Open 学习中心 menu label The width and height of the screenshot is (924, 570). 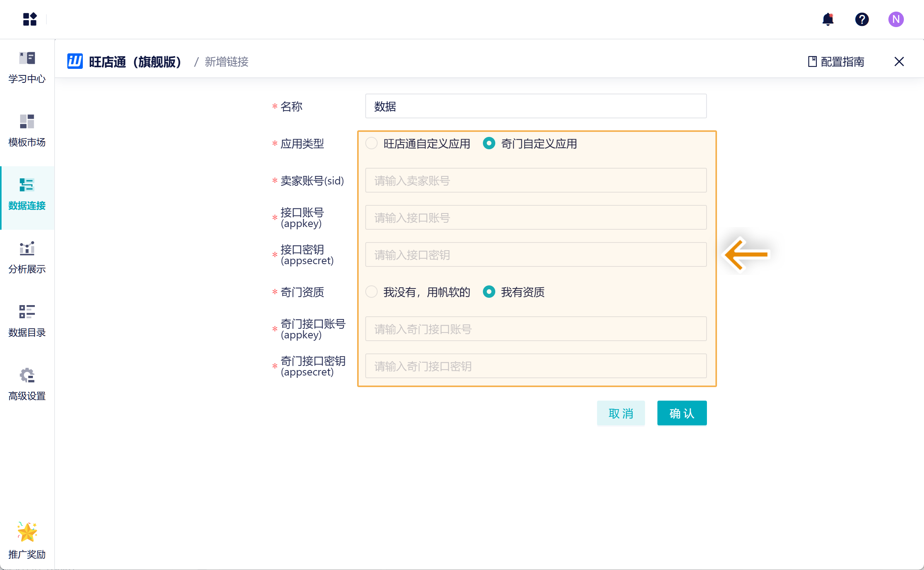[x=27, y=79]
